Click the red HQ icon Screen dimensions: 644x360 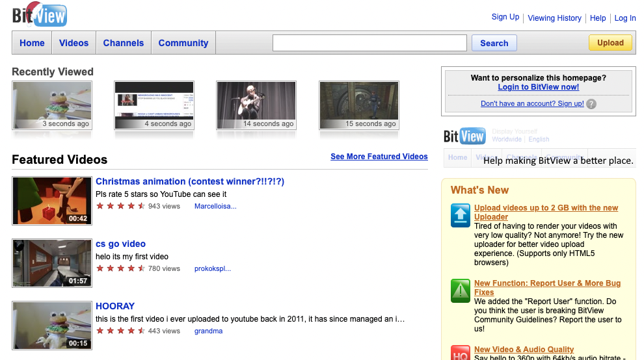click(461, 352)
